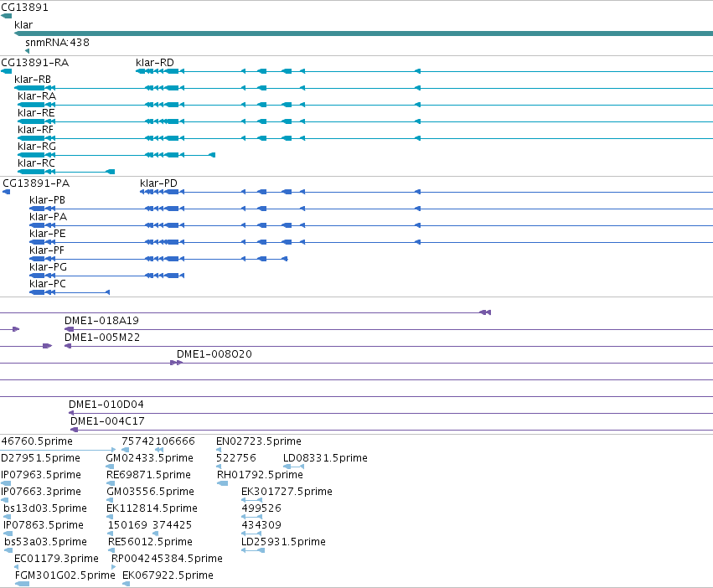Select the GM03556.5prime EST label
The image size is (713, 588).
click(151, 492)
